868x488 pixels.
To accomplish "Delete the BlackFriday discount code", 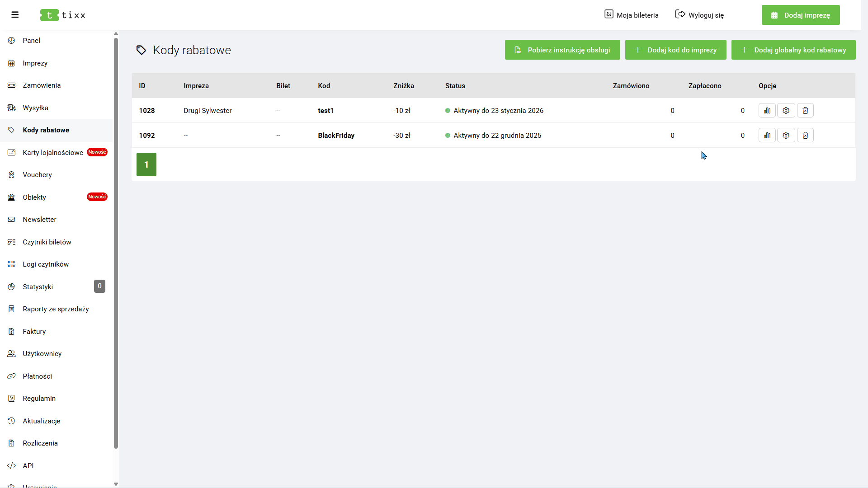I will click(x=805, y=136).
